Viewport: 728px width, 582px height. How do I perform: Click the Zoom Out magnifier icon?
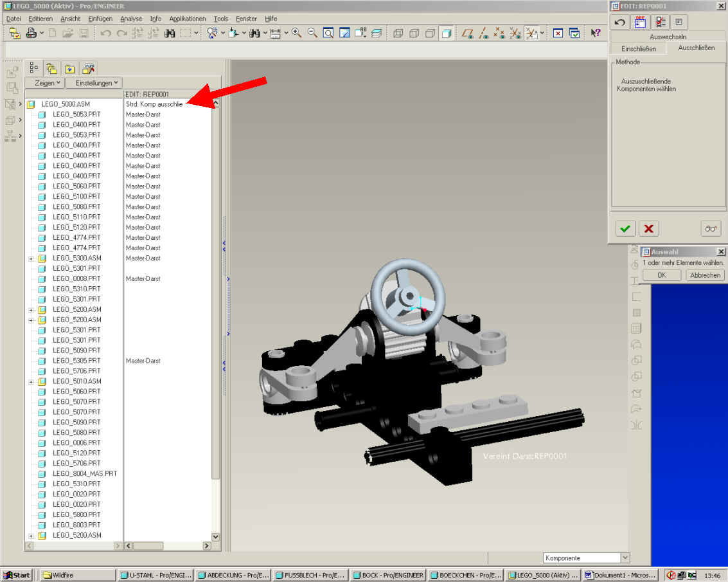pos(312,33)
